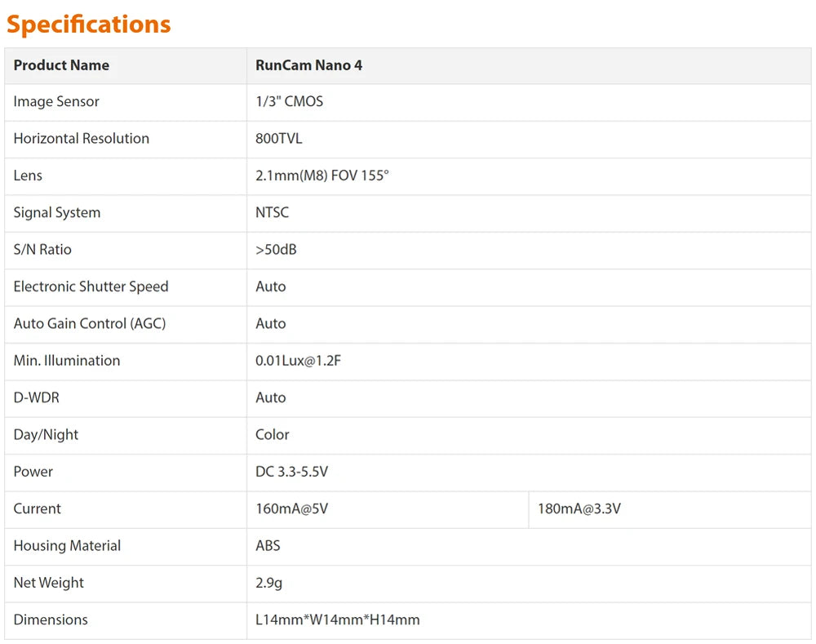816x644 pixels.
Task: Select the Horizontal Resolution label
Action: coord(81,139)
